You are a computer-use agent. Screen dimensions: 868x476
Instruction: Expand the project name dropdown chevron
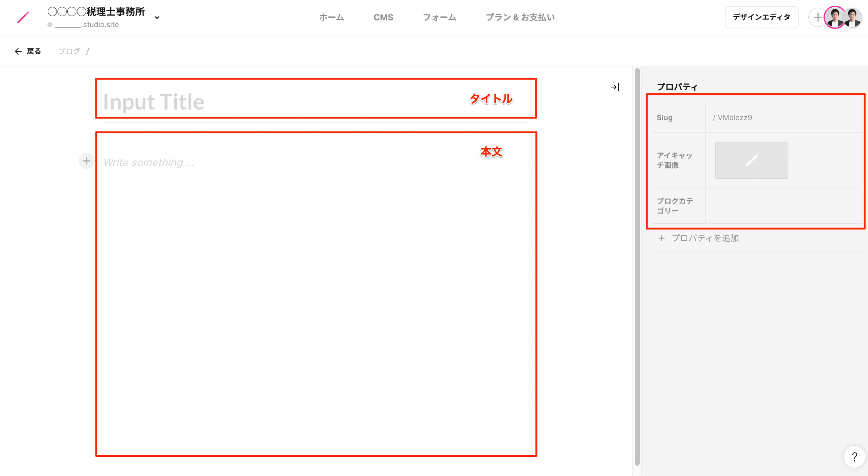pyautogui.click(x=157, y=17)
